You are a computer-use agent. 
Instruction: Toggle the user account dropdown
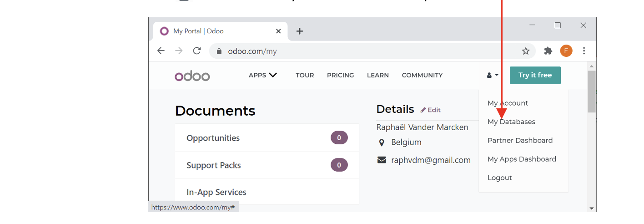[493, 75]
